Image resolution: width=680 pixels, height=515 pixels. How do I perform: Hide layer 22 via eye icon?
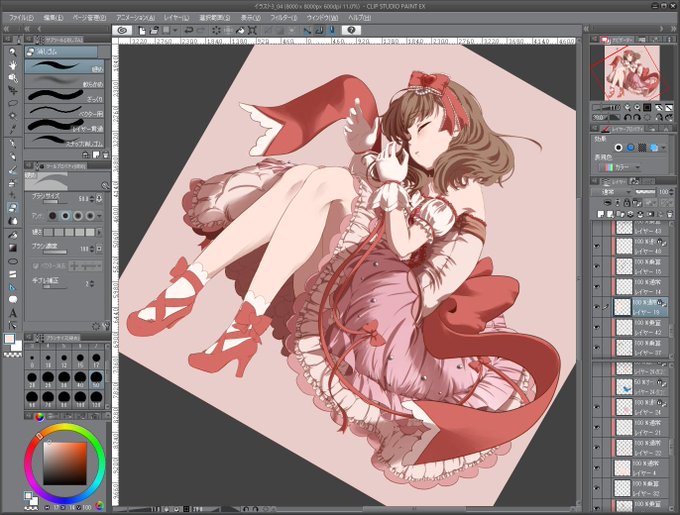597,447
